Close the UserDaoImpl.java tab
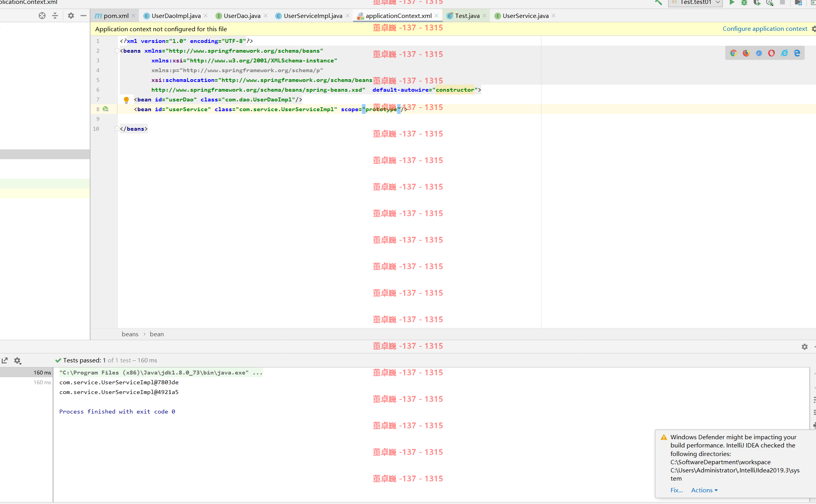The height and width of the screenshot is (504, 816). [206, 16]
